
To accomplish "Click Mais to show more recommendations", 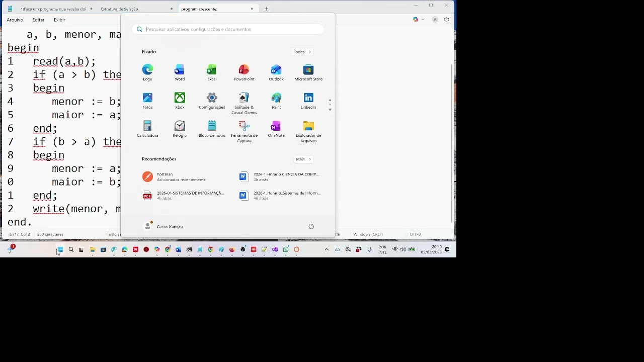I will click(x=303, y=159).
